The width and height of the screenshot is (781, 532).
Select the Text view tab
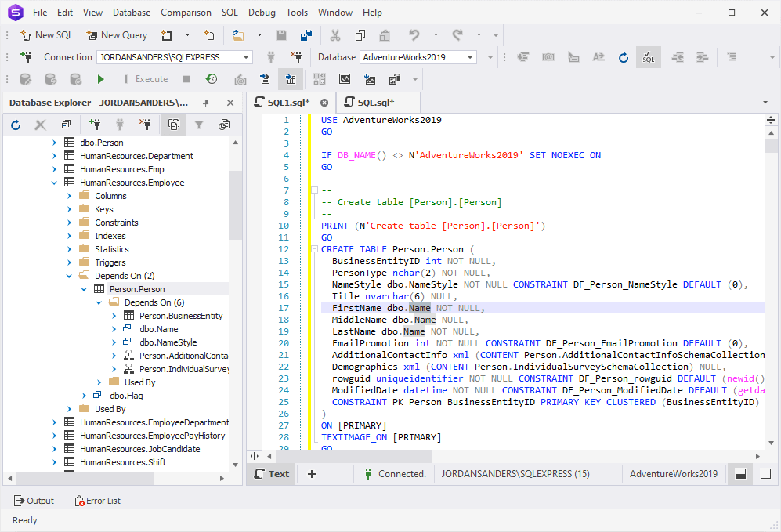coord(272,474)
